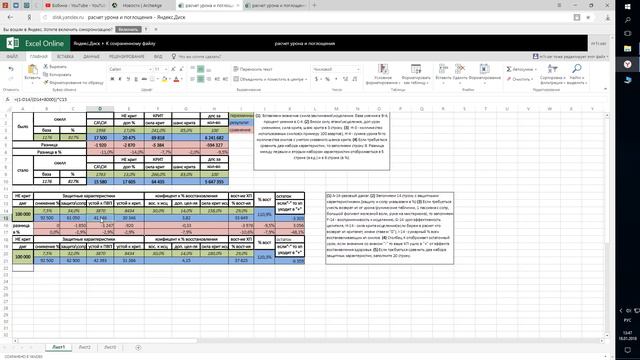This screenshot has width=640, height=360.
Task: Toggle strikethrough formatting
Action: point(144,79)
